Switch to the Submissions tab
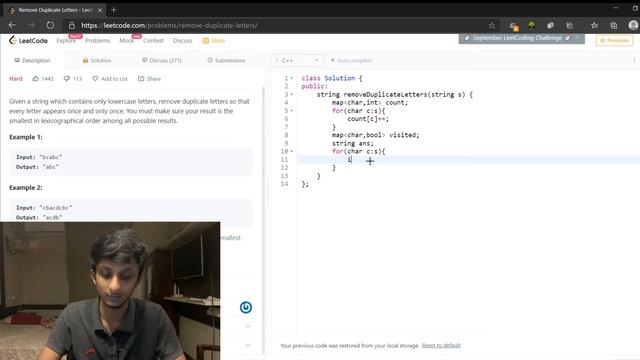The image size is (640, 360). coord(227,60)
